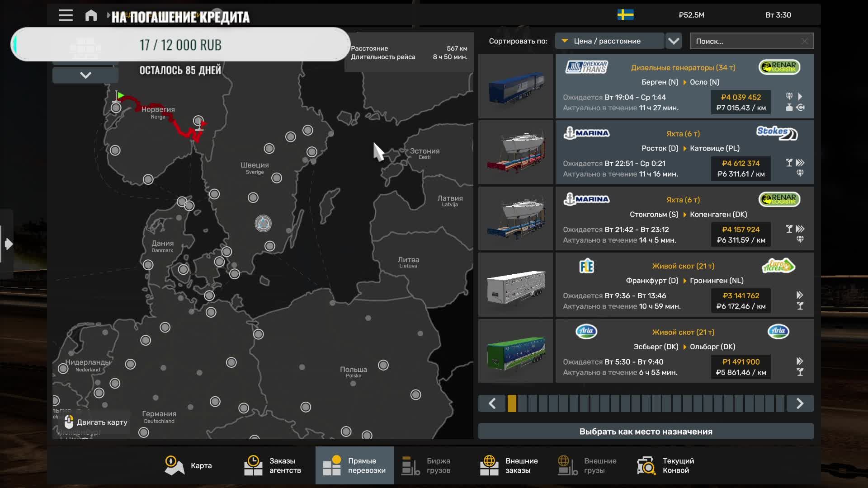The width and height of the screenshot is (868, 488).
Task: Open the Карта map tab
Action: [x=188, y=465]
